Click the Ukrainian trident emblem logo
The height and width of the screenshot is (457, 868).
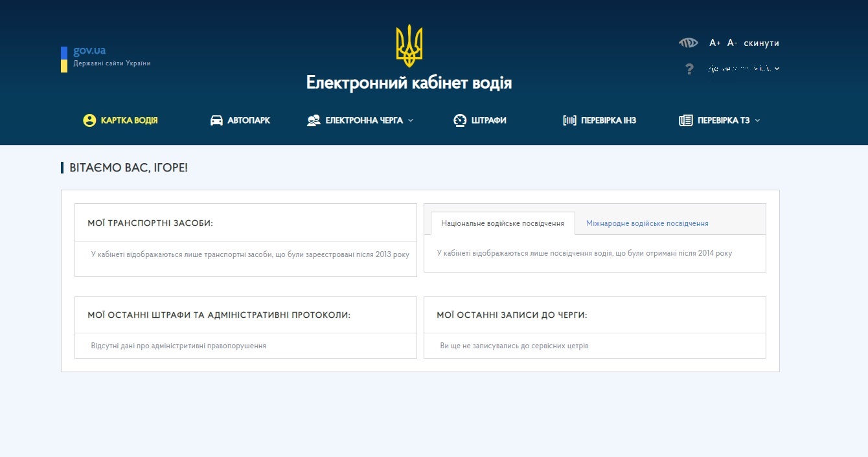(409, 46)
